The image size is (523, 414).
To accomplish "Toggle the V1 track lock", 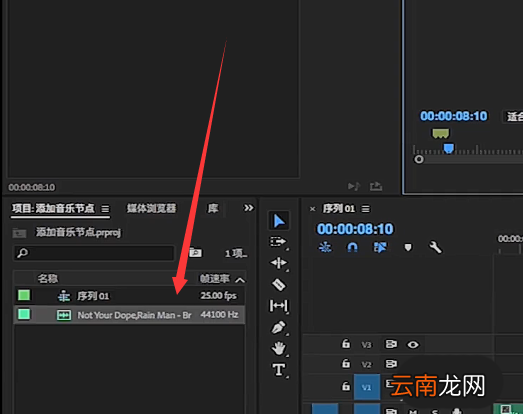I will [346, 386].
